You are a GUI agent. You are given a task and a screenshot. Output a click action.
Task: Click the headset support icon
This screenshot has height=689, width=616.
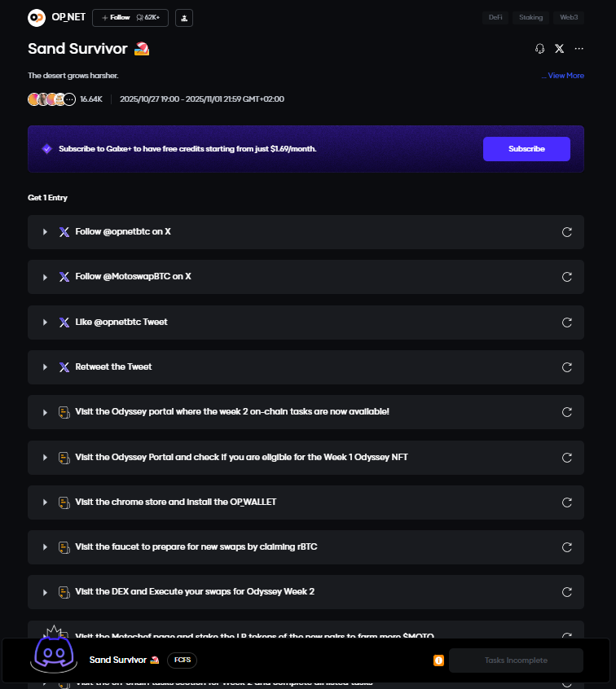pyautogui.click(x=539, y=49)
